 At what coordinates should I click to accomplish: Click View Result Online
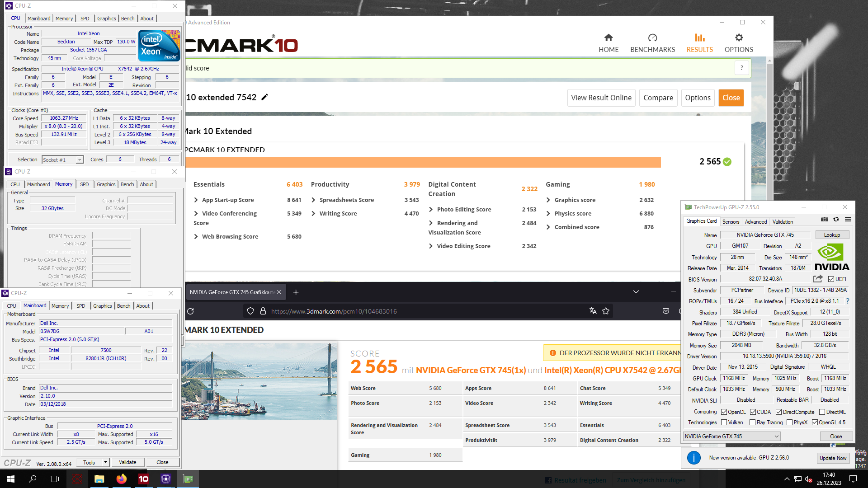[x=601, y=98]
